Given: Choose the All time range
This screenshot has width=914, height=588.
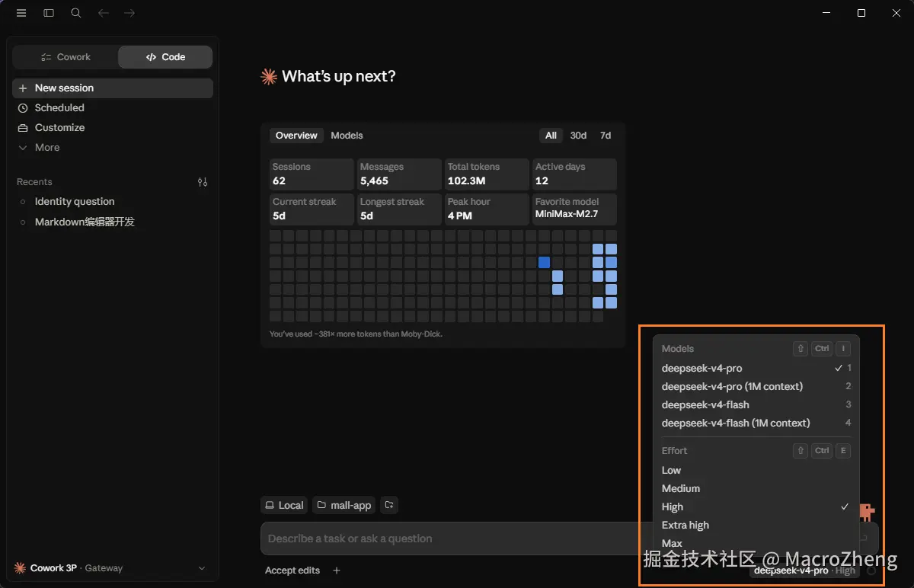Looking at the screenshot, I should (x=551, y=136).
